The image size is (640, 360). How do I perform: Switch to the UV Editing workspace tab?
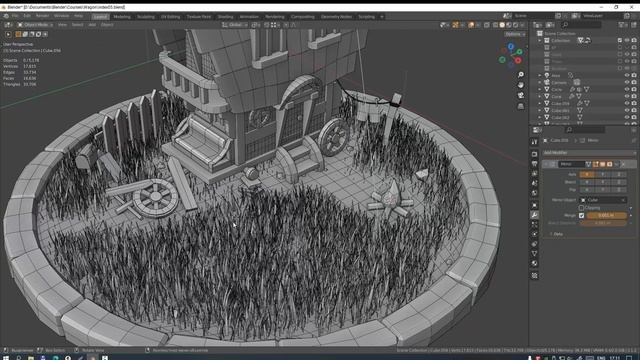[170, 17]
